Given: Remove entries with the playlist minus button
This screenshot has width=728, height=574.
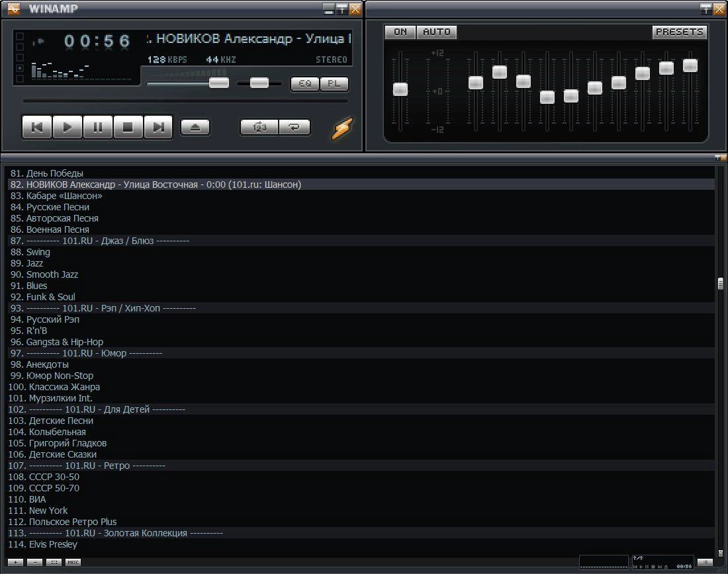Looking at the screenshot, I should [x=35, y=562].
